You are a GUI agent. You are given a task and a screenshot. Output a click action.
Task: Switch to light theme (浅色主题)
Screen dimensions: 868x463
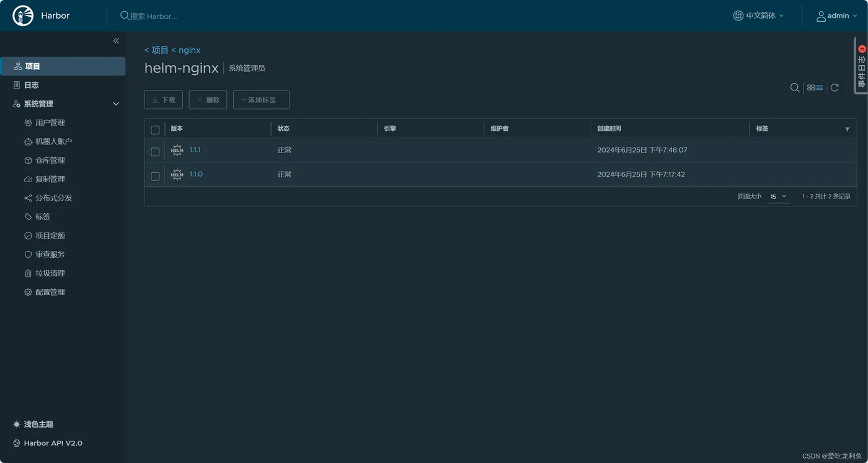tap(33, 425)
